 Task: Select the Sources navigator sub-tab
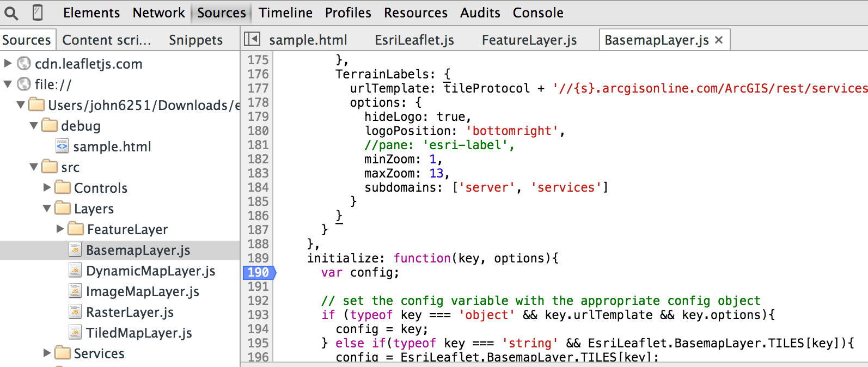click(27, 40)
